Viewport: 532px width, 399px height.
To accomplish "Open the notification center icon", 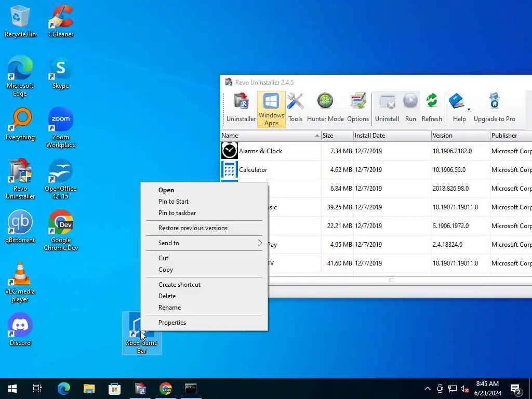I will [516, 389].
